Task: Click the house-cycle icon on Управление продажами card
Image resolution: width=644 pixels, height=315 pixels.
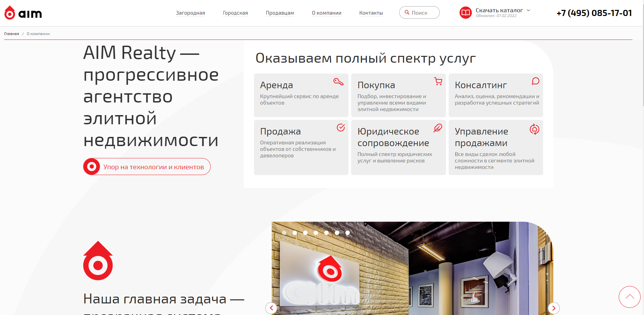Action: (x=534, y=129)
